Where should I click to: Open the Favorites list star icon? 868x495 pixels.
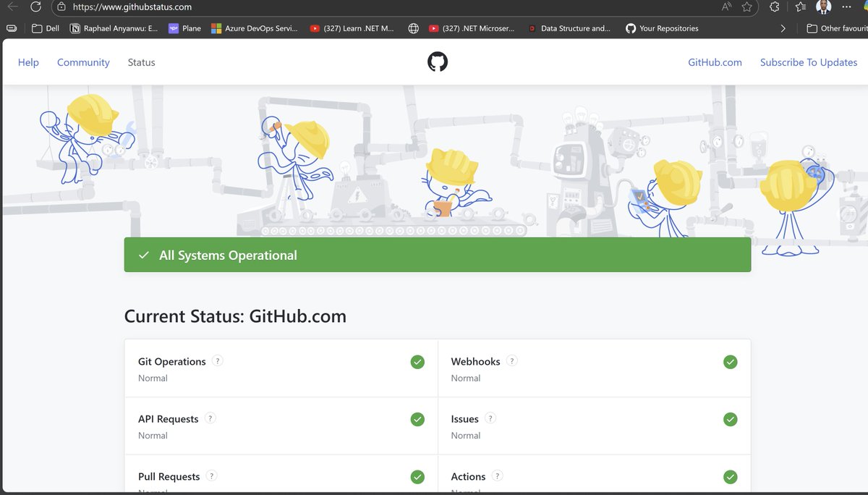tap(800, 7)
